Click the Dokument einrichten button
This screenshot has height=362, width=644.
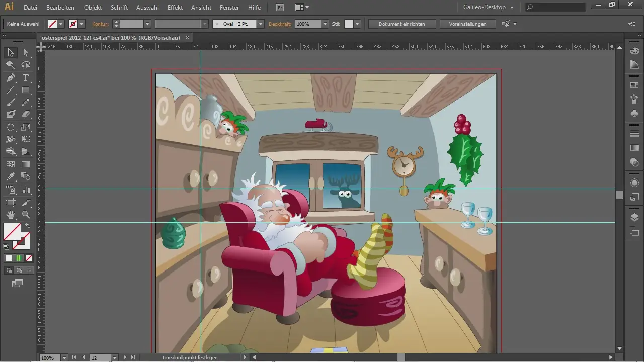[x=401, y=24]
